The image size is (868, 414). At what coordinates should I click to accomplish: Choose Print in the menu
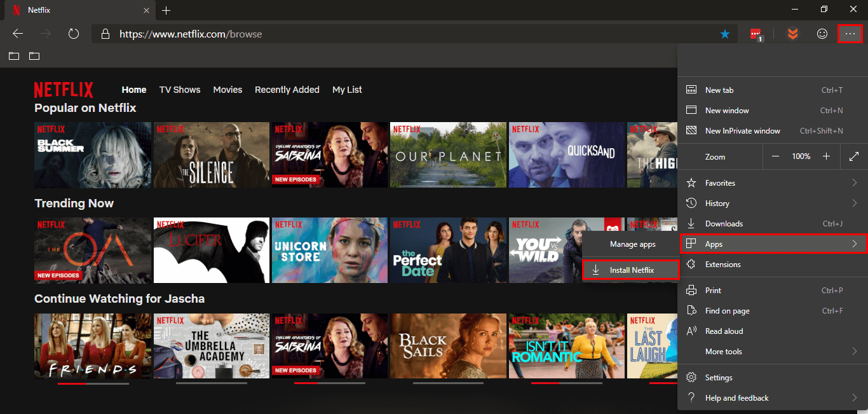coord(773,291)
